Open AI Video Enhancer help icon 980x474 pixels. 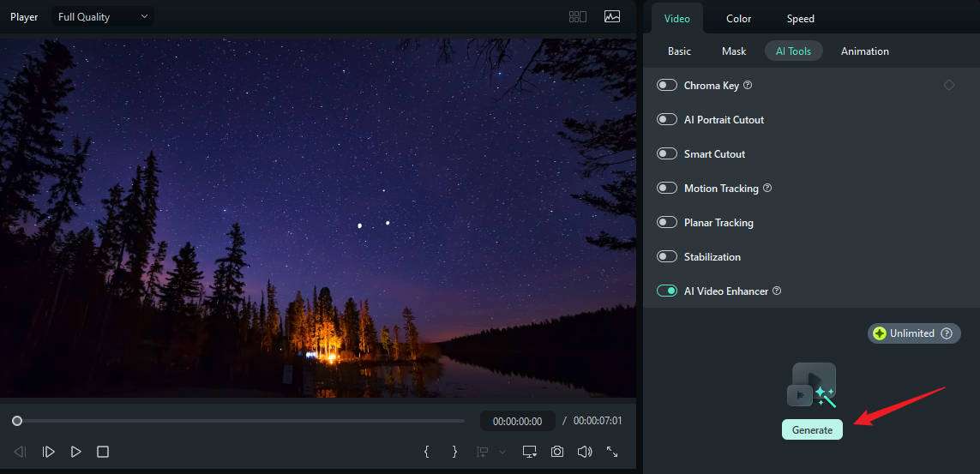click(777, 291)
